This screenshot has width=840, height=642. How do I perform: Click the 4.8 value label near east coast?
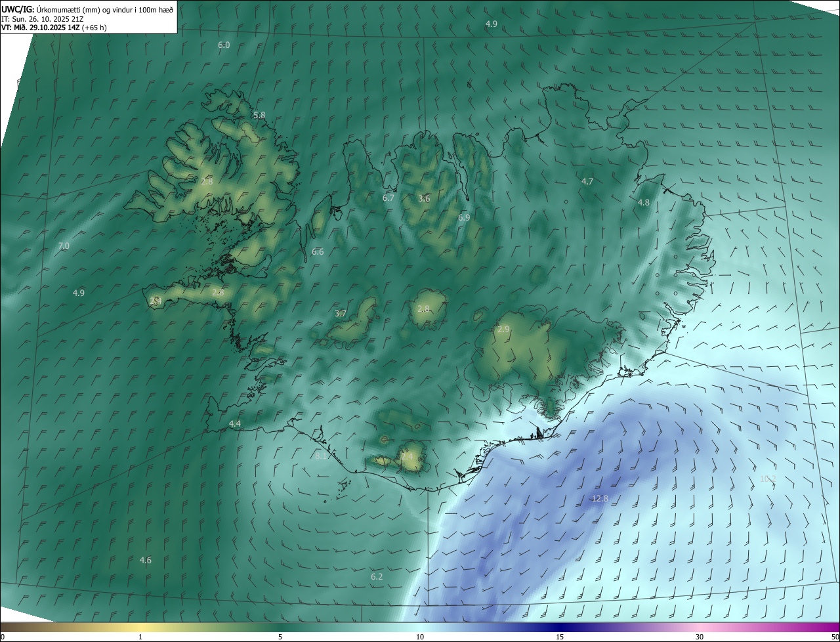644,203
